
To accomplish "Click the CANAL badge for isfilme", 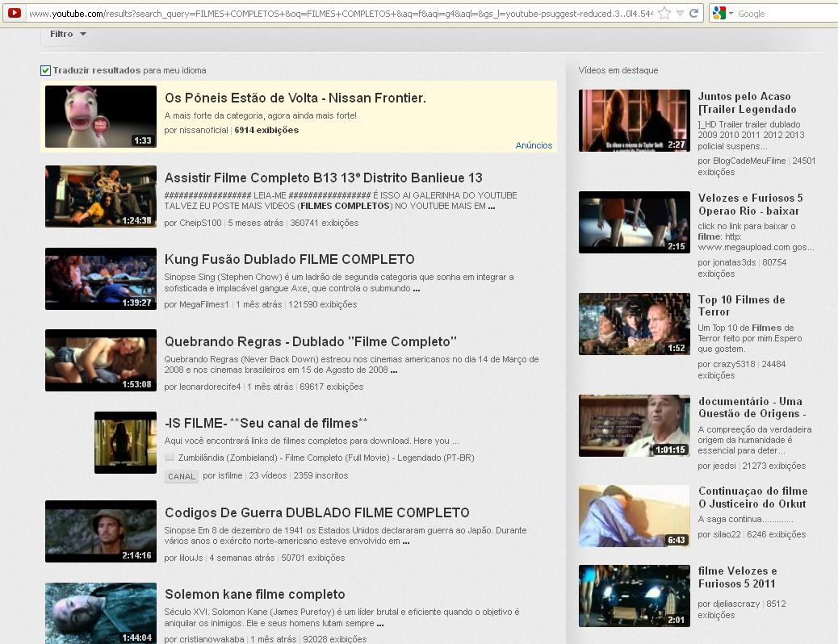I will (x=180, y=476).
